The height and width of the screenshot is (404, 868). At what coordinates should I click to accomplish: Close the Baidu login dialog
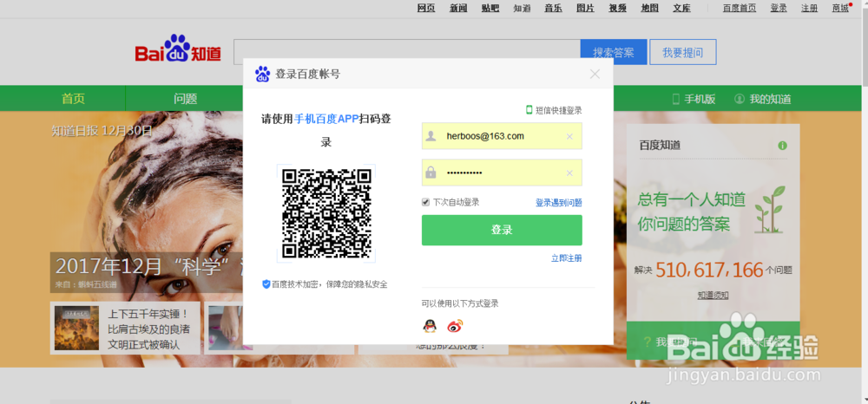pyautogui.click(x=595, y=74)
